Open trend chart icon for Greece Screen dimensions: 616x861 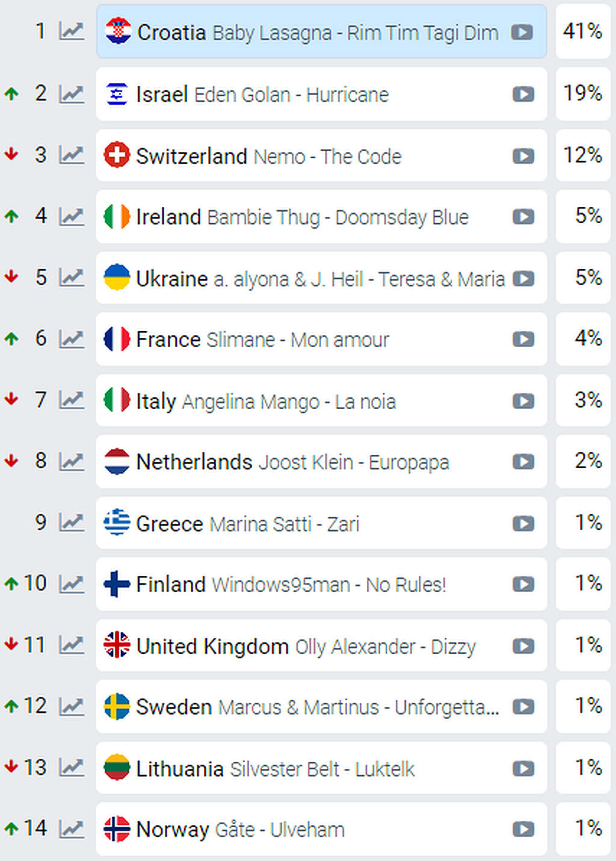pos(72,522)
